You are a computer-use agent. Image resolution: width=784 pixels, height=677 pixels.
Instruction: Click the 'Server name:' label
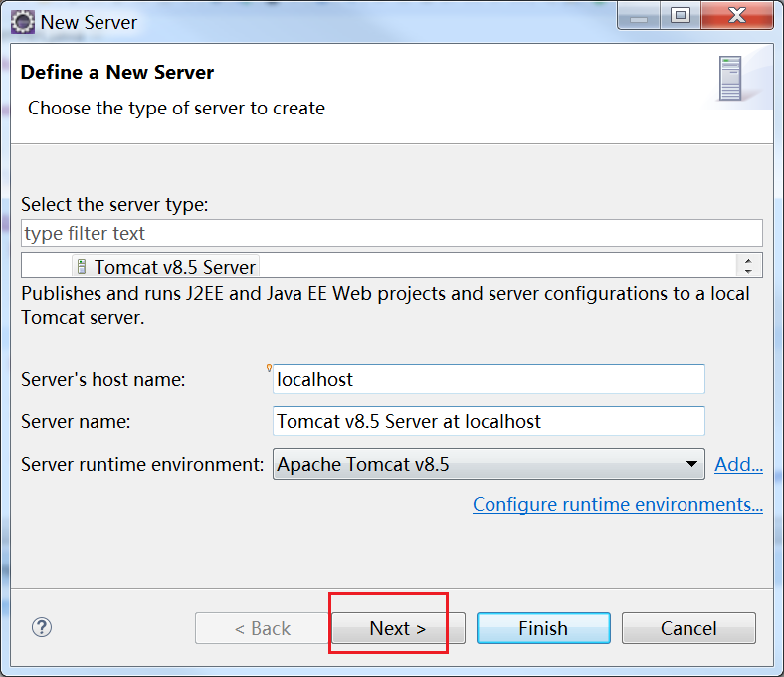76,422
